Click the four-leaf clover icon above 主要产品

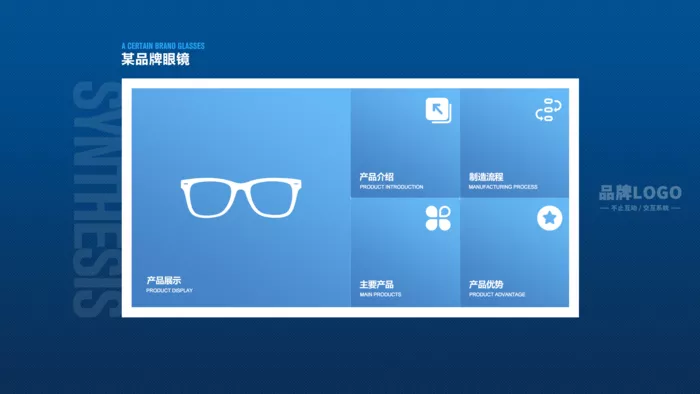(438, 218)
